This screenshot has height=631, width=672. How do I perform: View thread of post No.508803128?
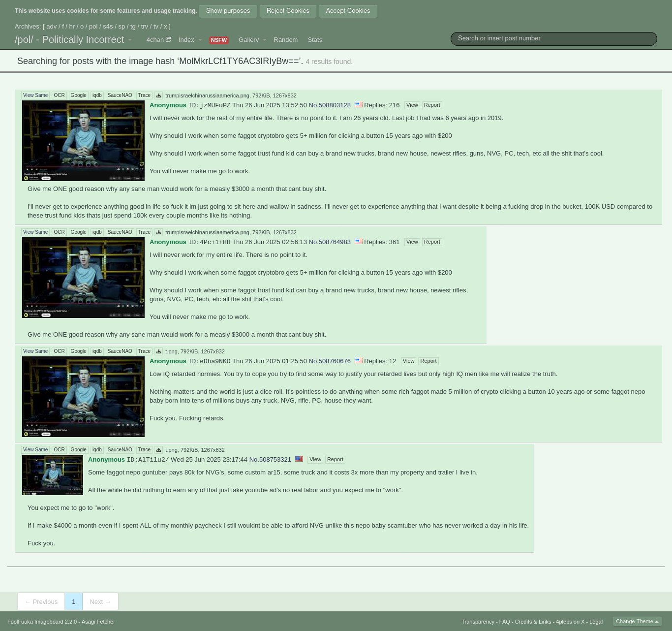(412, 105)
